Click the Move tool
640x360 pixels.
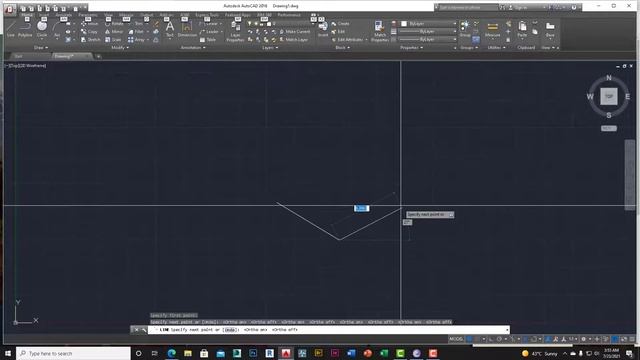click(x=89, y=24)
